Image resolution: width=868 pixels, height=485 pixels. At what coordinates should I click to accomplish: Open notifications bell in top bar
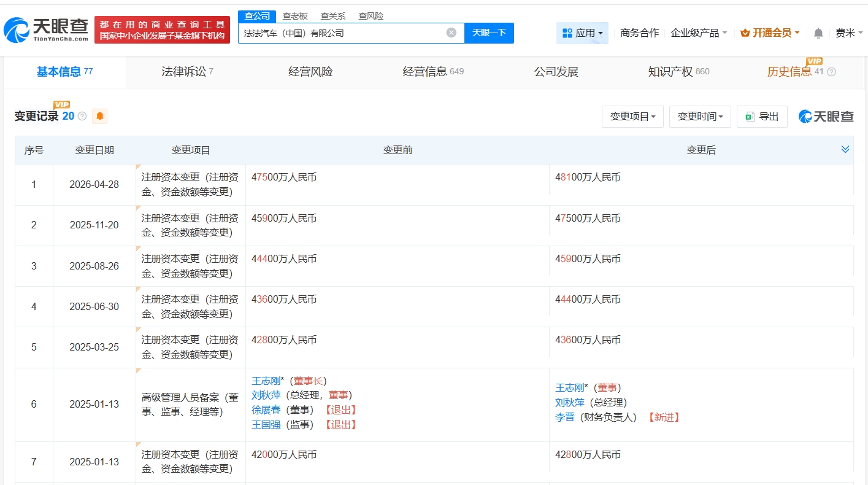tap(818, 33)
